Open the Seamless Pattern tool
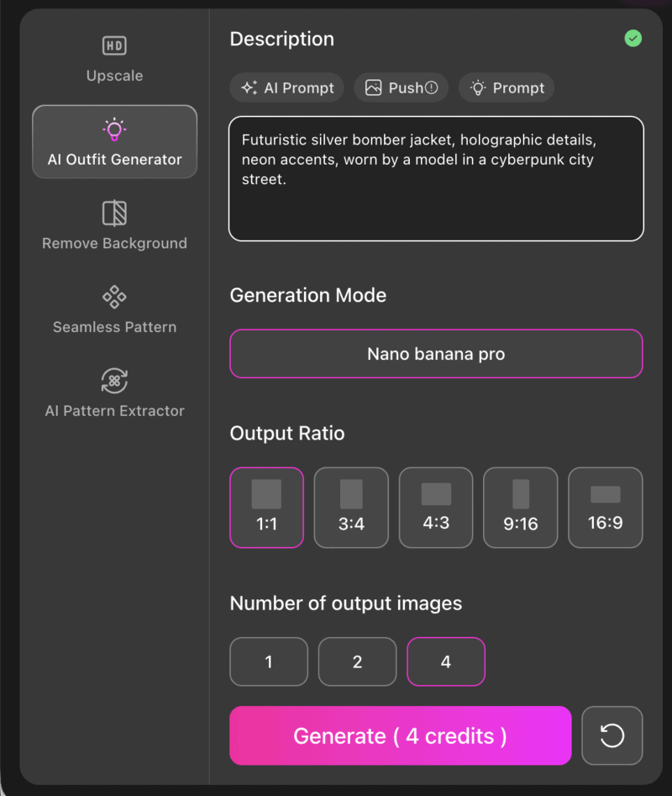The width and height of the screenshot is (672, 796). coord(114,309)
